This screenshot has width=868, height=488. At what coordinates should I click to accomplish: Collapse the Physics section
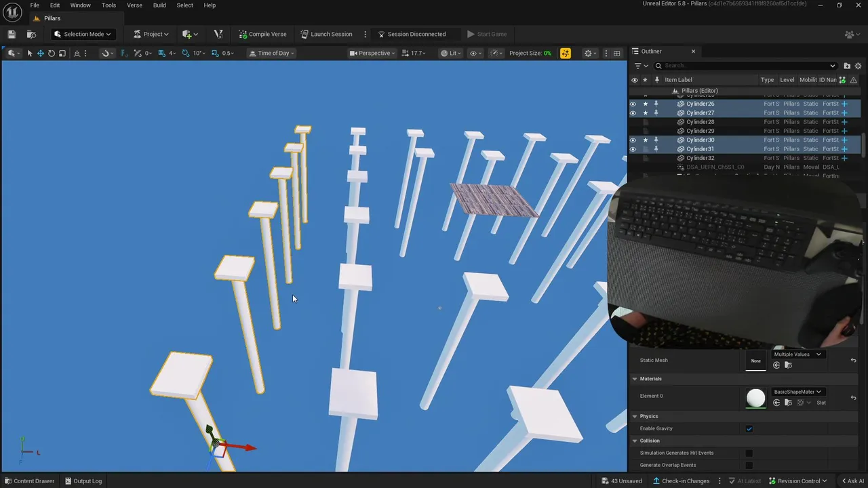[x=635, y=416]
